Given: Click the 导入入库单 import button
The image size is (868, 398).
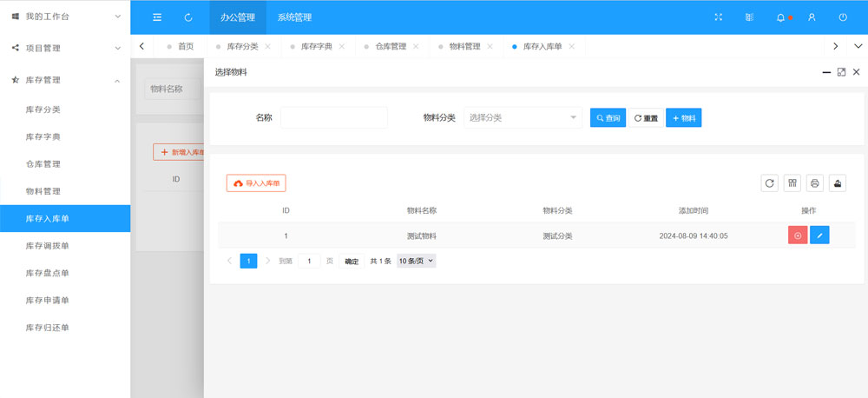Looking at the screenshot, I should coord(256,183).
